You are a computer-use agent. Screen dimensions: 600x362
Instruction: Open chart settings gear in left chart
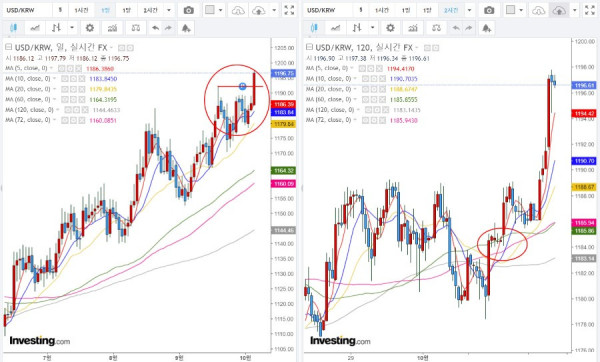[90, 28]
